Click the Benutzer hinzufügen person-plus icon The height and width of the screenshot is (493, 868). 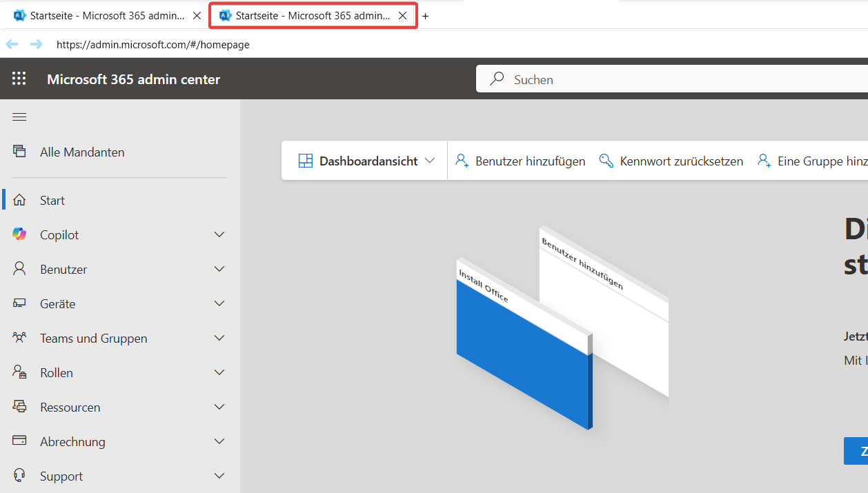[x=462, y=161]
